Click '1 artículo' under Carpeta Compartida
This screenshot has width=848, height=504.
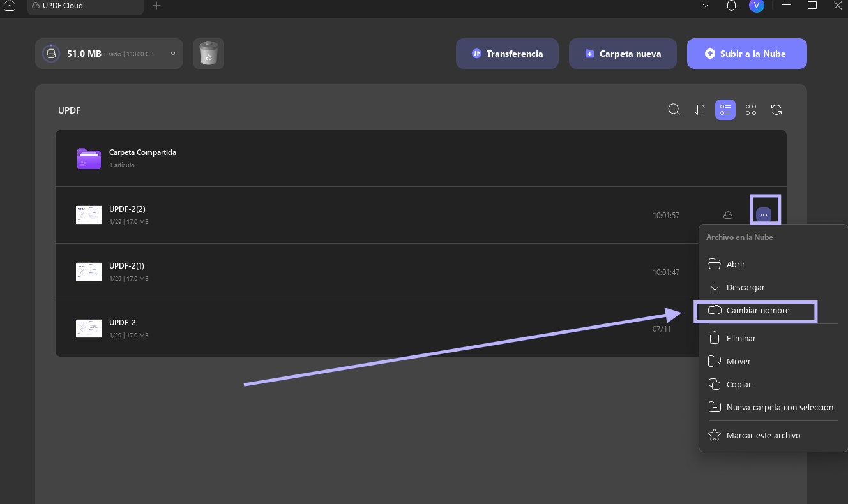[122, 165]
